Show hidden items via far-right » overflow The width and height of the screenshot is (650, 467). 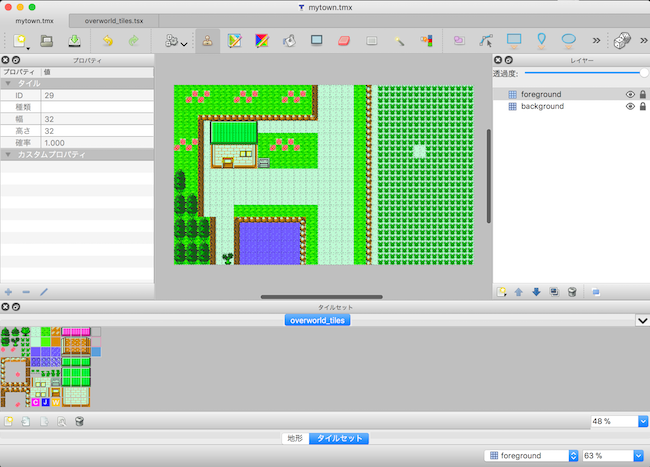click(644, 40)
